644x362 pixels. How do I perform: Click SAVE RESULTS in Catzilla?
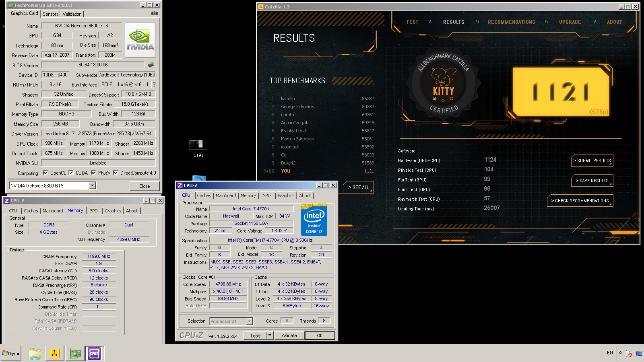click(x=592, y=181)
